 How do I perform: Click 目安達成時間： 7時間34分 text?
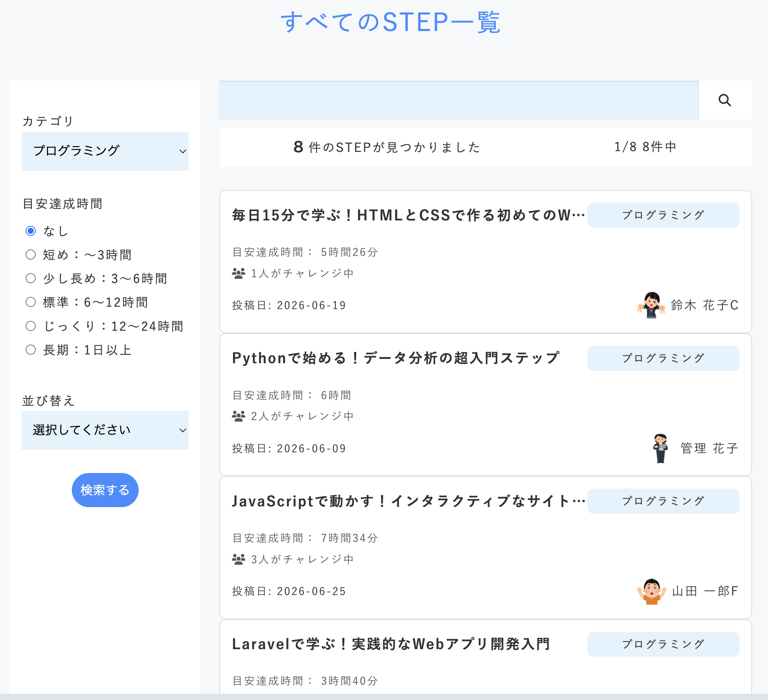coord(305,538)
